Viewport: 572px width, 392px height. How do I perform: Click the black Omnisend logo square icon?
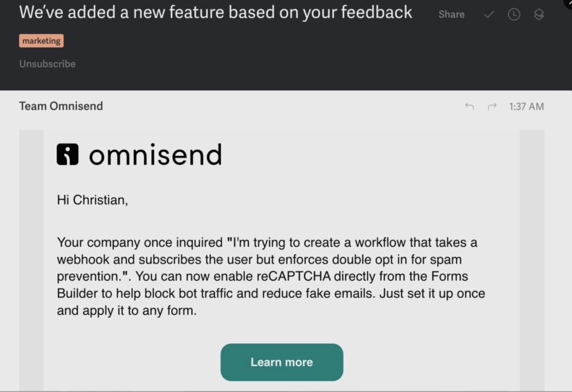click(x=68, y=154)
